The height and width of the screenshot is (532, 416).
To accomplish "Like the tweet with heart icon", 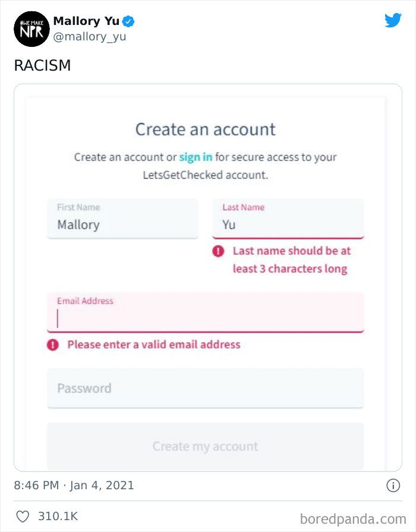I will tap(22, 517).
